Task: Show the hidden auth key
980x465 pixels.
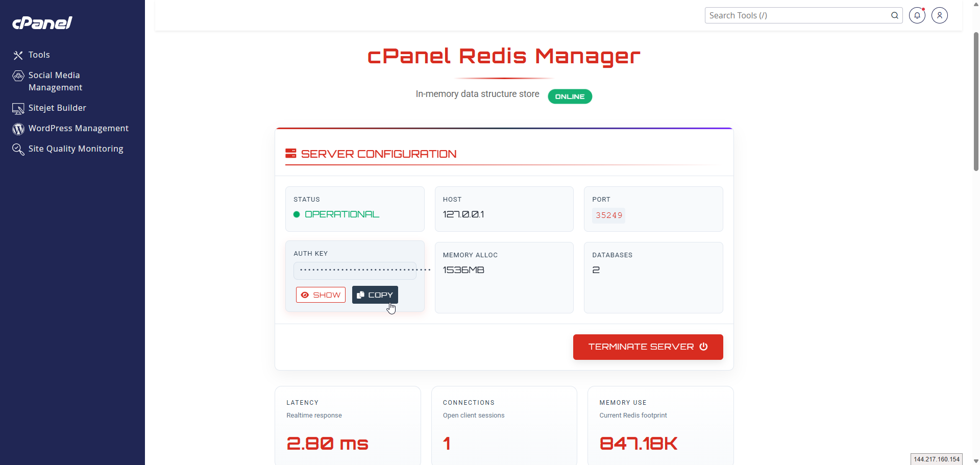Action: point(321,295)
